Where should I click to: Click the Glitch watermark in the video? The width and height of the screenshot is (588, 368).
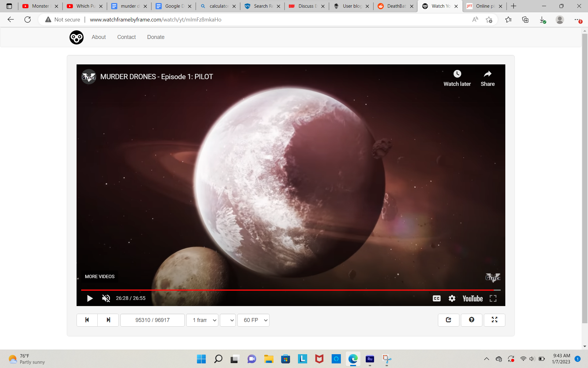(x=493, y=278)
